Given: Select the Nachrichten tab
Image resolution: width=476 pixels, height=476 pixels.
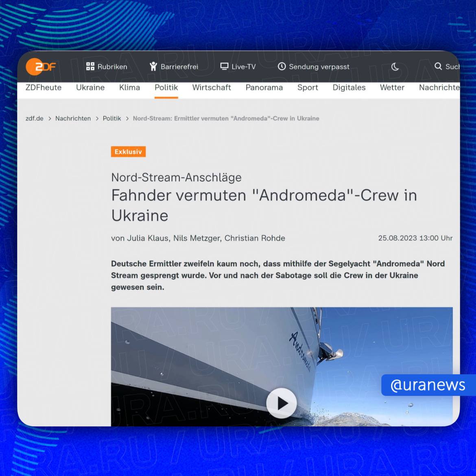Looking at the screenshot, I should click(x=439, y=88).
